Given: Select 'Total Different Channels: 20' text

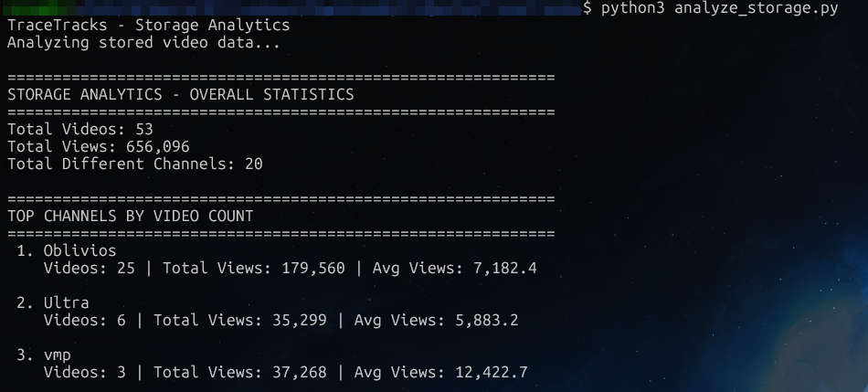Looking at the screenshot, I should click(135, 164).
